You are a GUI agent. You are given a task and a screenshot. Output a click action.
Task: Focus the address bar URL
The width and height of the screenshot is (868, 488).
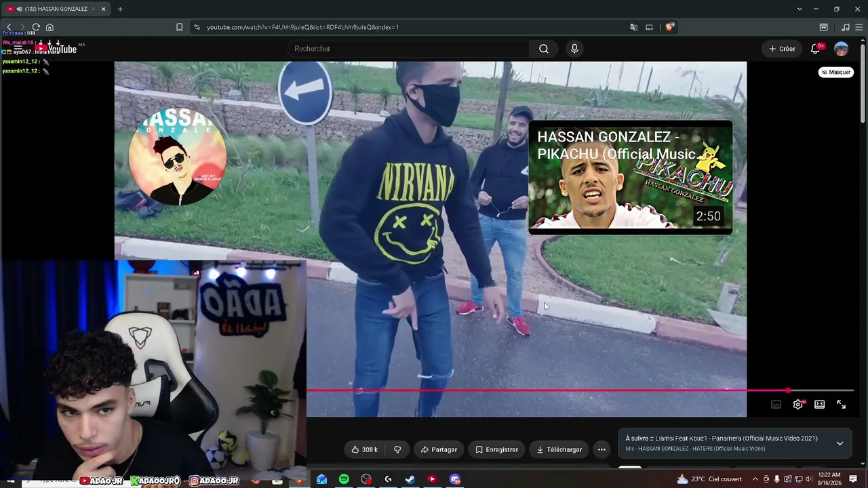pos(302,27)
